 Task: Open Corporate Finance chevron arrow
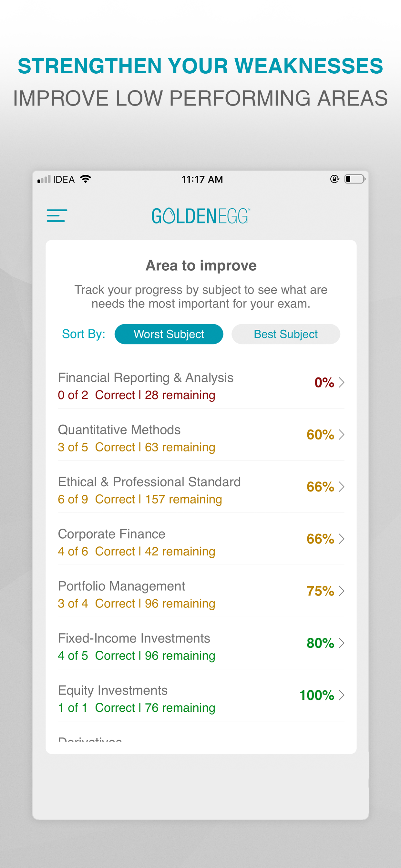341,539
